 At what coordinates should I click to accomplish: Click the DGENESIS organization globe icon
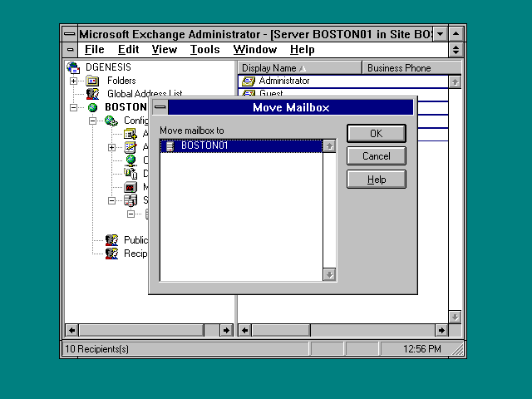click(x=73, y=67)
